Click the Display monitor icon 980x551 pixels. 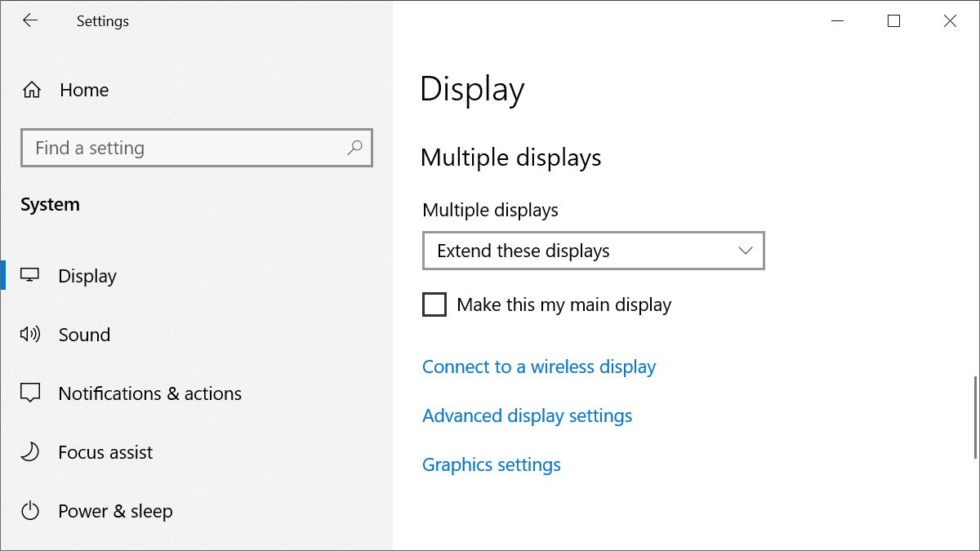pos(30,276)
